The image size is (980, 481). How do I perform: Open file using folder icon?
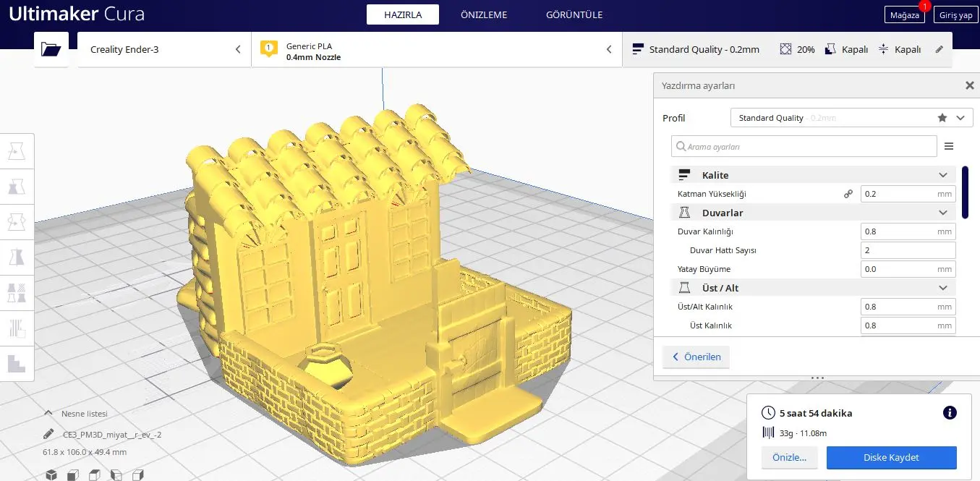[51, 49]
